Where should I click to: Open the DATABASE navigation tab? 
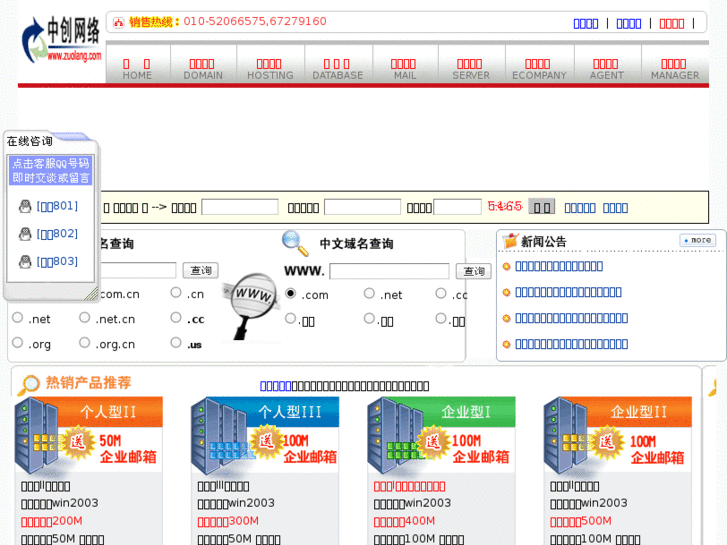tap(338, 69)
